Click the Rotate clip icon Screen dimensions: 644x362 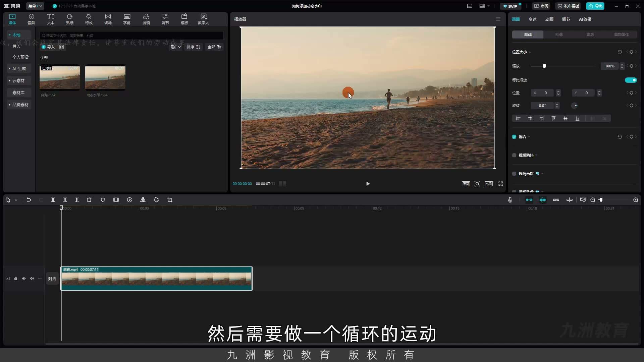click(156, 200)
